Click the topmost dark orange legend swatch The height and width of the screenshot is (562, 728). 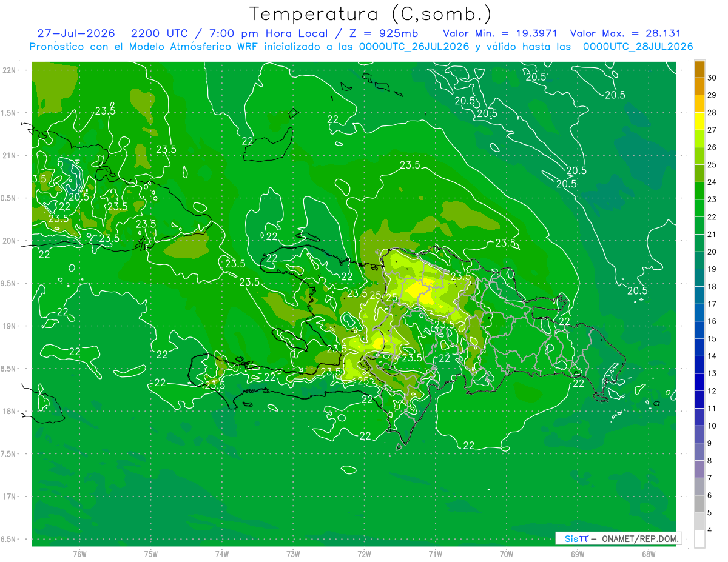coord(699,69)
